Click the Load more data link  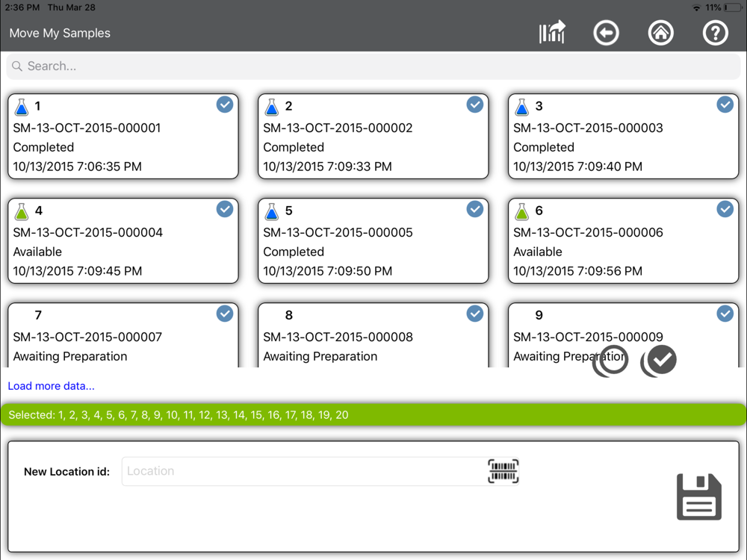tap(52, 386)
